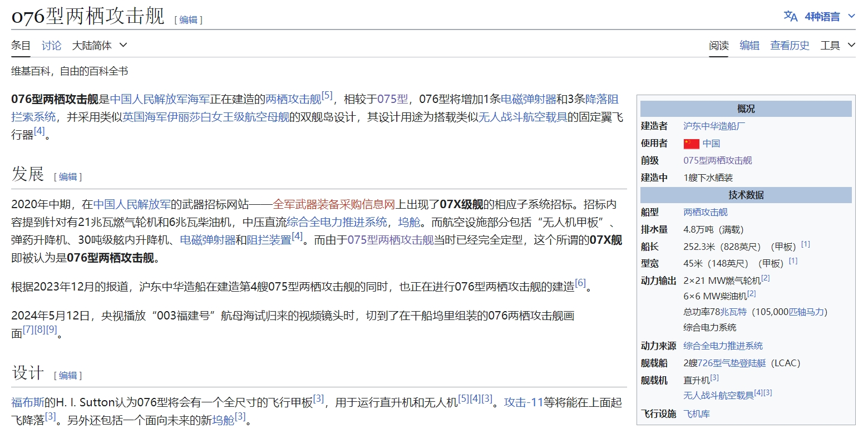Image resolution: width=868 pixels, height=438 pixels.
Task: Open the 坞舱 link in 设计 section
Action: click(x=223, y=421)
